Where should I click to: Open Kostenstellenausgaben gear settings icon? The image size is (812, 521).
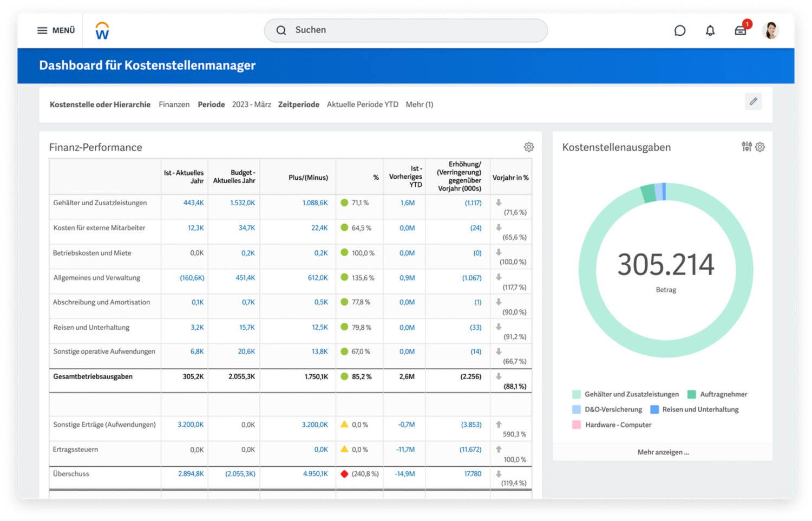coord(760,147)
